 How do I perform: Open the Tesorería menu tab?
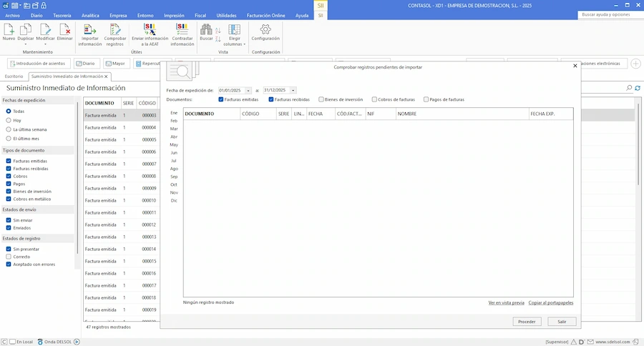click(62, 15)
